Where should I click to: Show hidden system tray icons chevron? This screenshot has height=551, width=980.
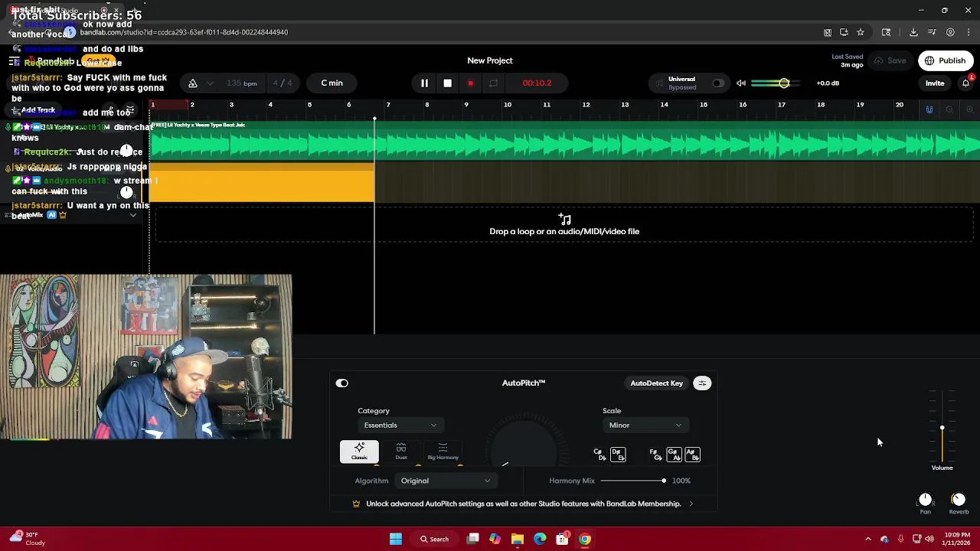867,539
